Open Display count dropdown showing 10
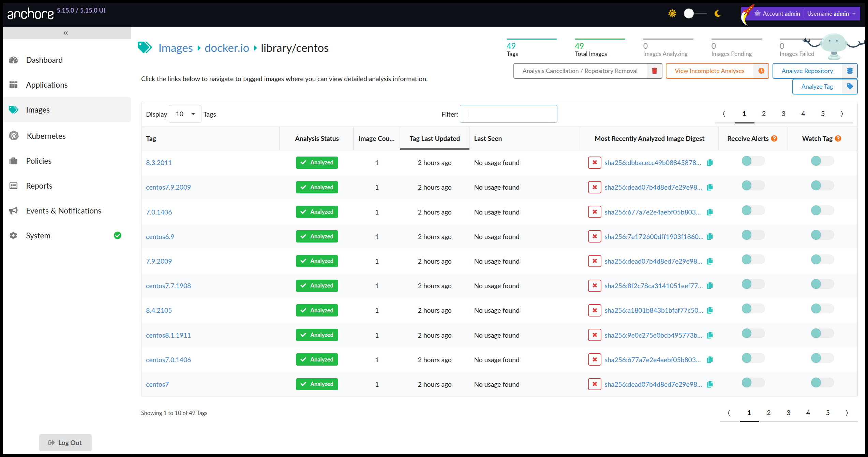868x457 pixels. pos(185,114)
